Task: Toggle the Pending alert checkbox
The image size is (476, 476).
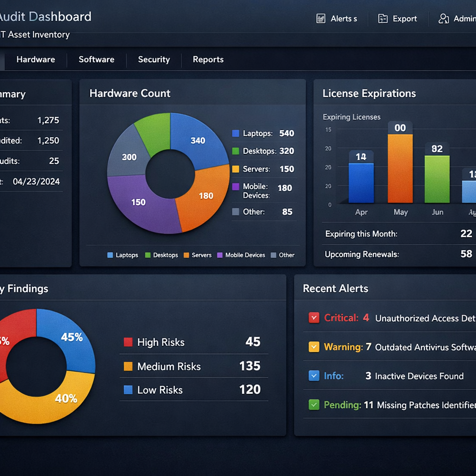Action: (x=314, y=405)
